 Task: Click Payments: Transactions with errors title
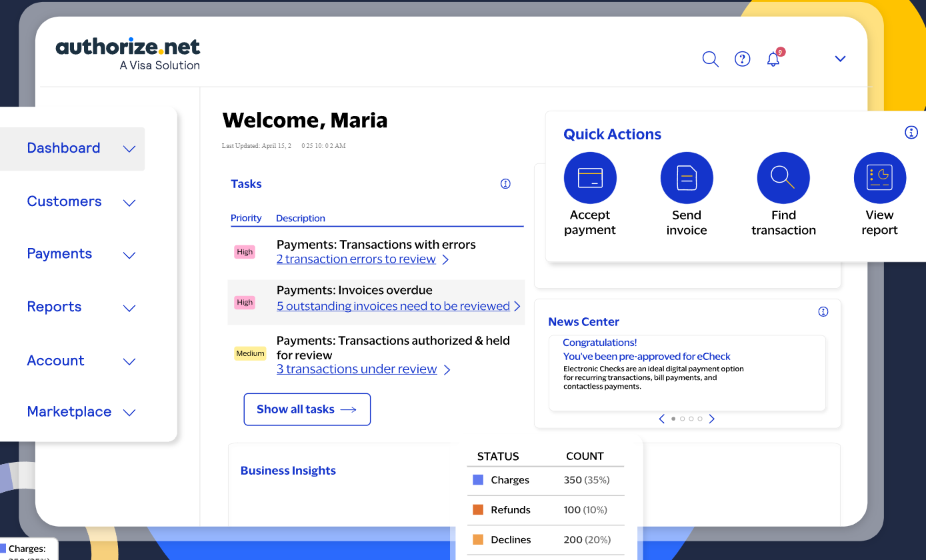pos(376,245)
